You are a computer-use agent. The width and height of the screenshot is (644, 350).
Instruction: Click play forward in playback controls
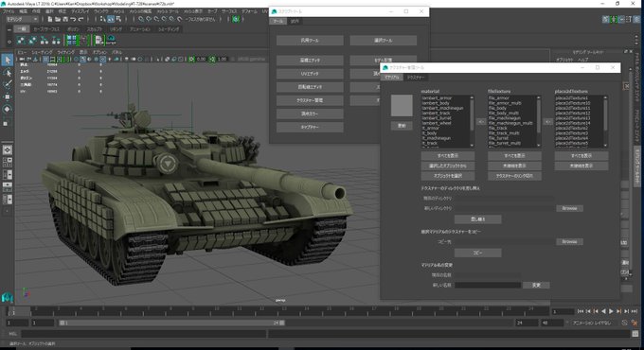pos(611,311)
